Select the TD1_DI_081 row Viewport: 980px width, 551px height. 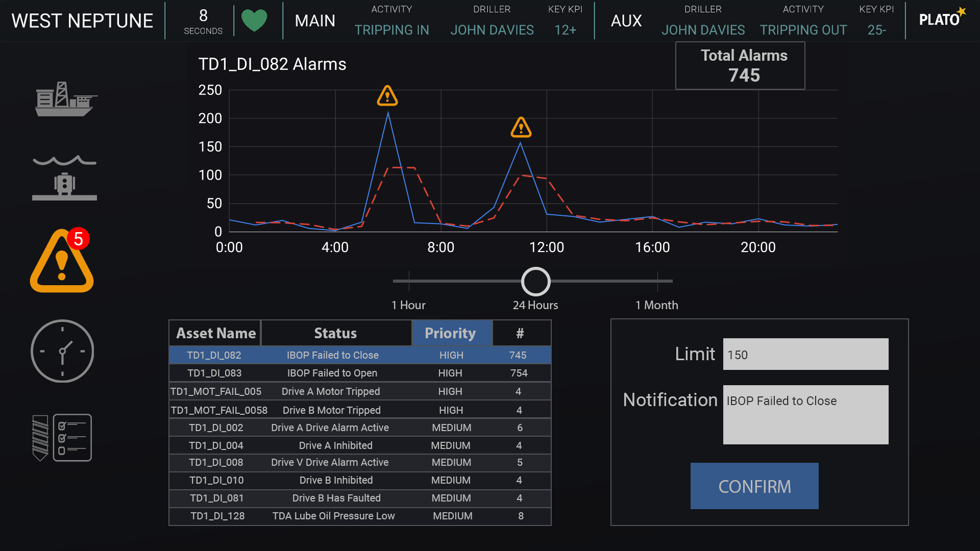click(x=360, y=498)
